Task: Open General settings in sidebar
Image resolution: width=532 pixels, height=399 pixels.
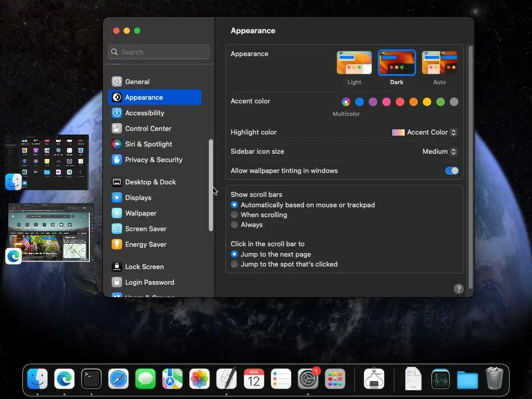Action: click(x=155, y=82)
